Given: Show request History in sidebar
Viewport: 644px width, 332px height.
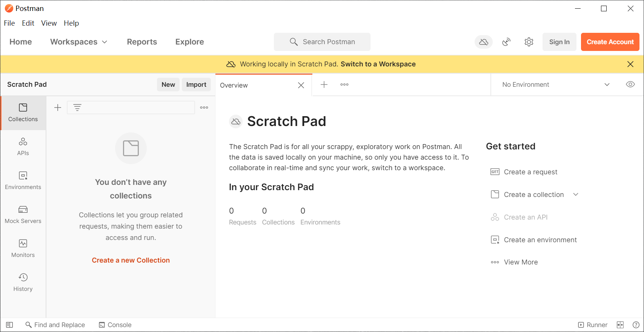Looking at the screenshot, I should (23, 282).
